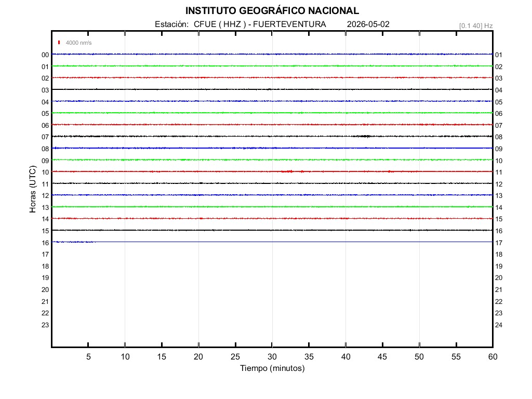
Task: Click the 00 hour blue seismic trace
Action: pyautogui.click(x=272, y=54)
